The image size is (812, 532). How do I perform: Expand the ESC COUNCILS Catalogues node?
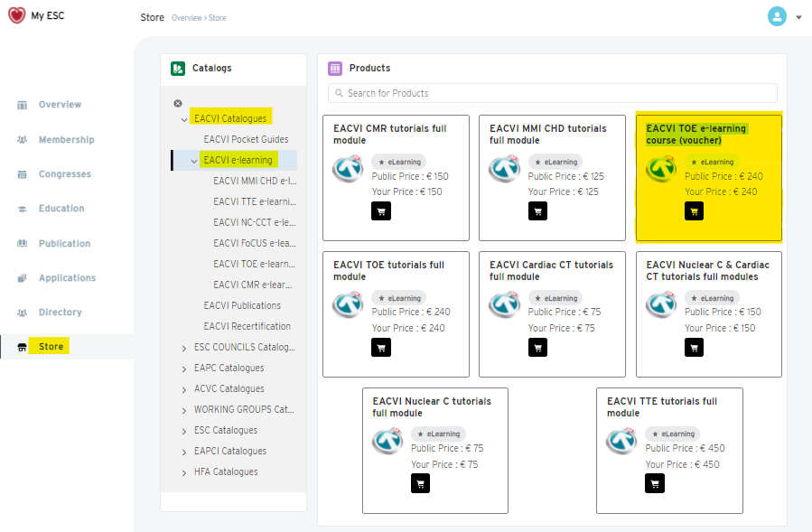(x=184, y=348)
